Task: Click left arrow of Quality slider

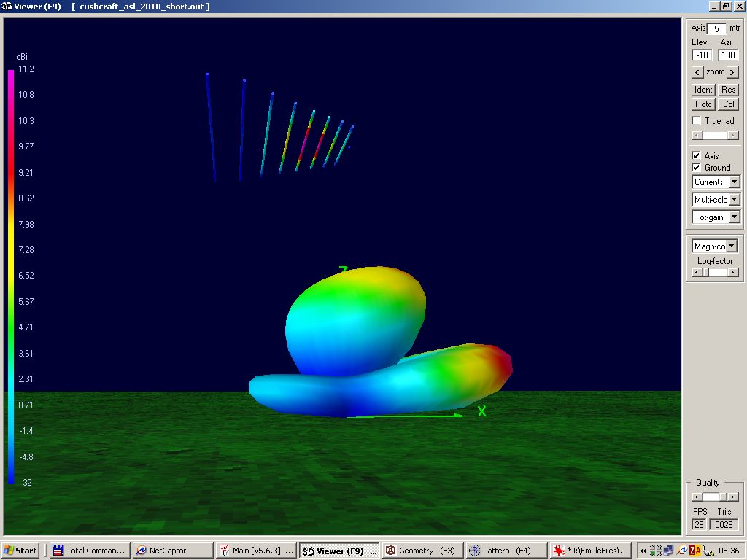Action: pos(696,497)
